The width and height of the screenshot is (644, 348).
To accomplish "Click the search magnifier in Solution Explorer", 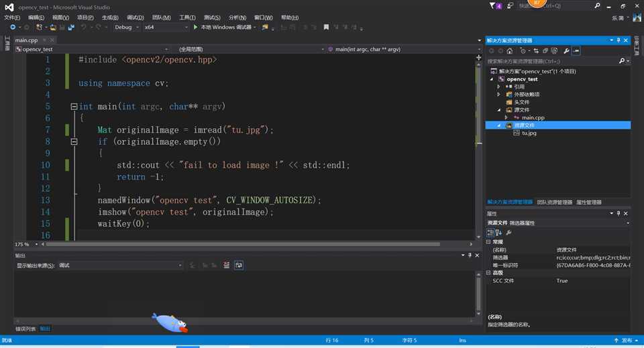I will 622,61.
